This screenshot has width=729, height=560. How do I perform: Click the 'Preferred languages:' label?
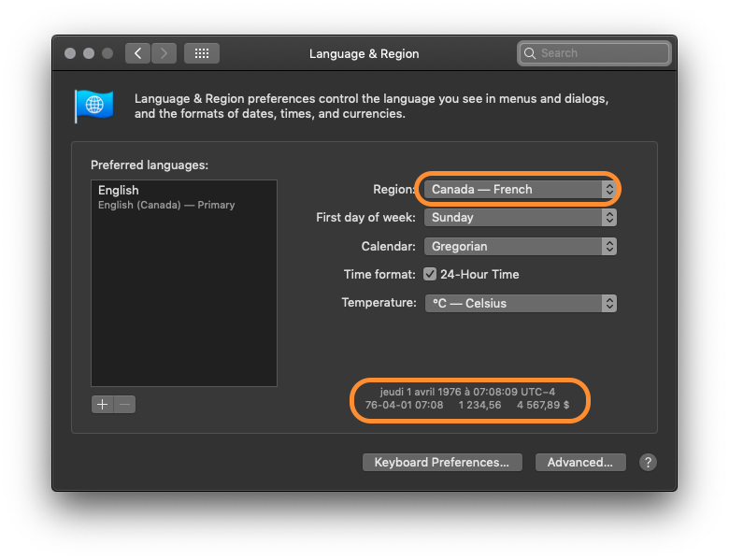coord(150,165)
